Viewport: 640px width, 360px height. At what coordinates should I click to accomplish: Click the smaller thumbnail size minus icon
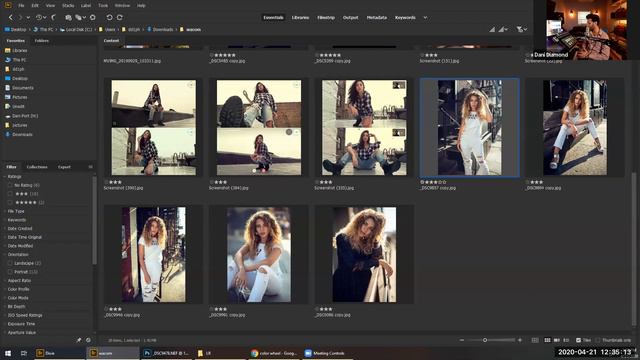coord(462,340)
